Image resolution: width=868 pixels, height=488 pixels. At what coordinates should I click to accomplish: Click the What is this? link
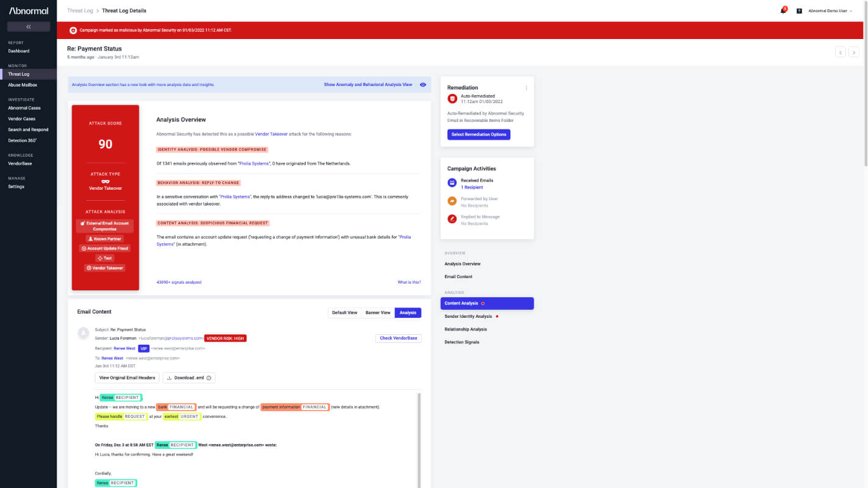409,282
